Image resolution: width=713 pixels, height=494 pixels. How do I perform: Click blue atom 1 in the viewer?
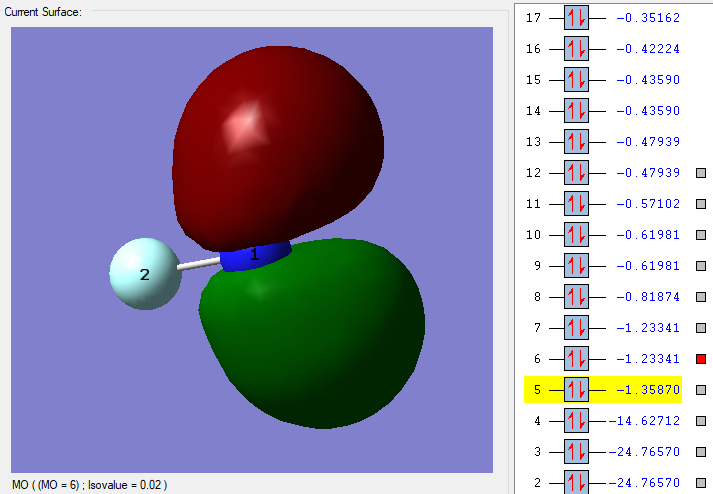[256, 256]
